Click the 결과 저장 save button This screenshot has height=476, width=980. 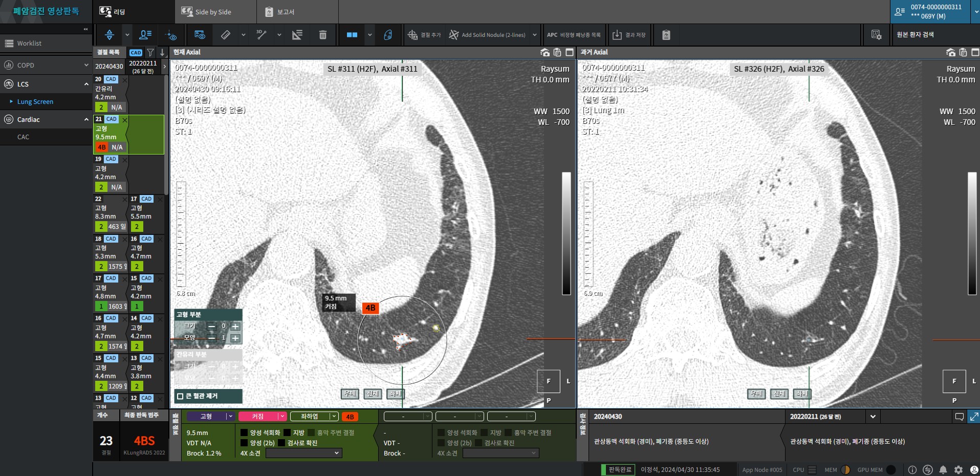click(629, 35)
